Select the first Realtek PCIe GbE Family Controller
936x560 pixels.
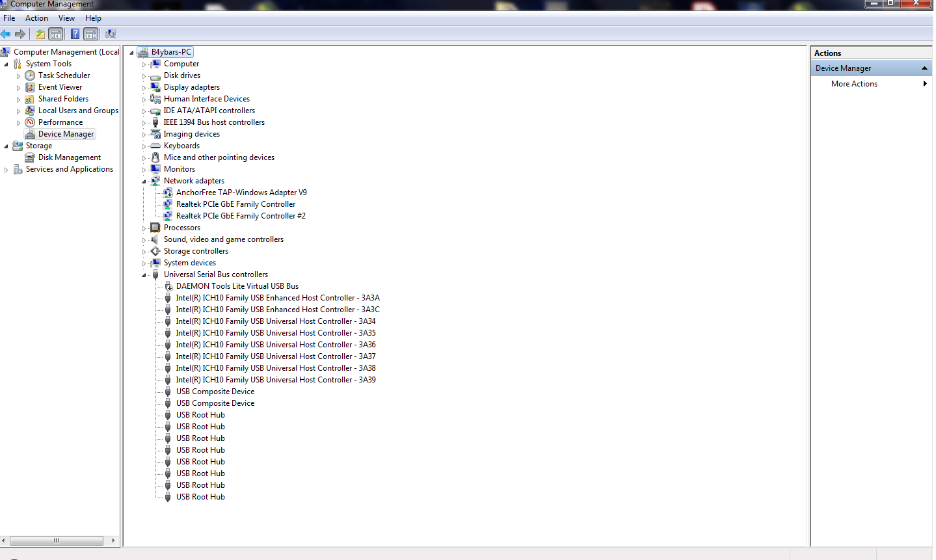[x=235, y=204]
